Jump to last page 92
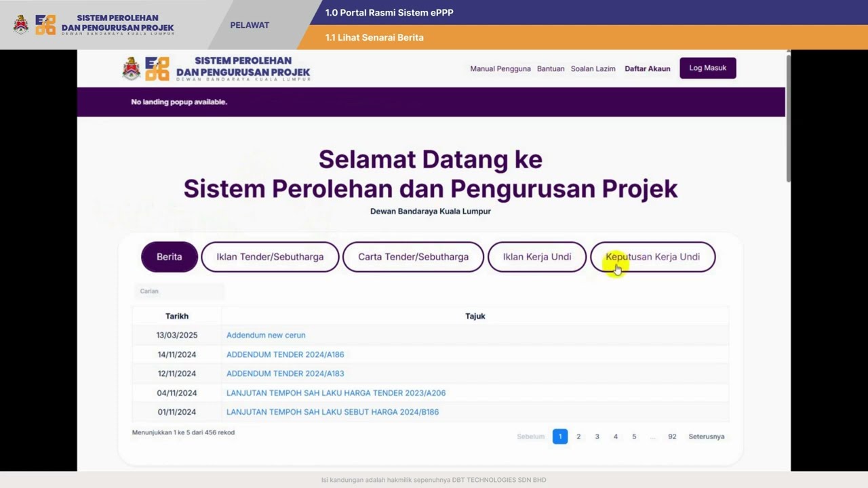Image resolution: width=868 pixels, height=488 pixels. (672, 436)
